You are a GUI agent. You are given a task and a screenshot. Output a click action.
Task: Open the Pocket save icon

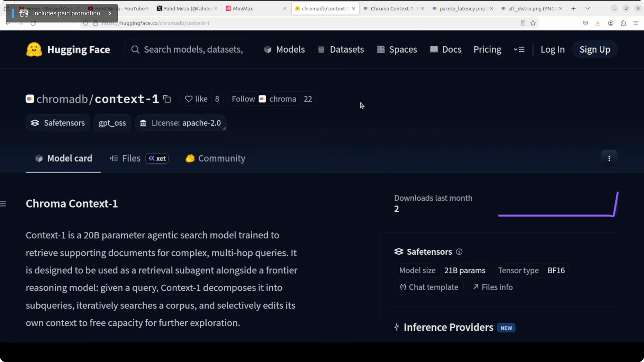585,23
